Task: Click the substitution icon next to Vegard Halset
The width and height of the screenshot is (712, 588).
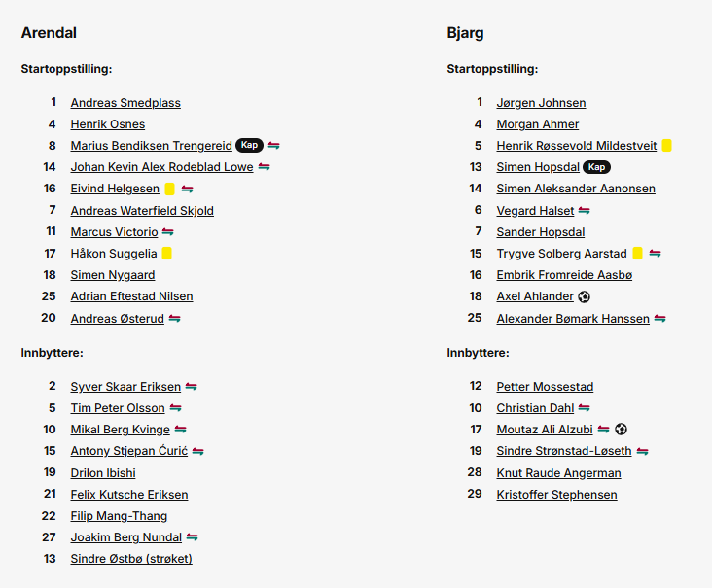Action: pos(585,211)
